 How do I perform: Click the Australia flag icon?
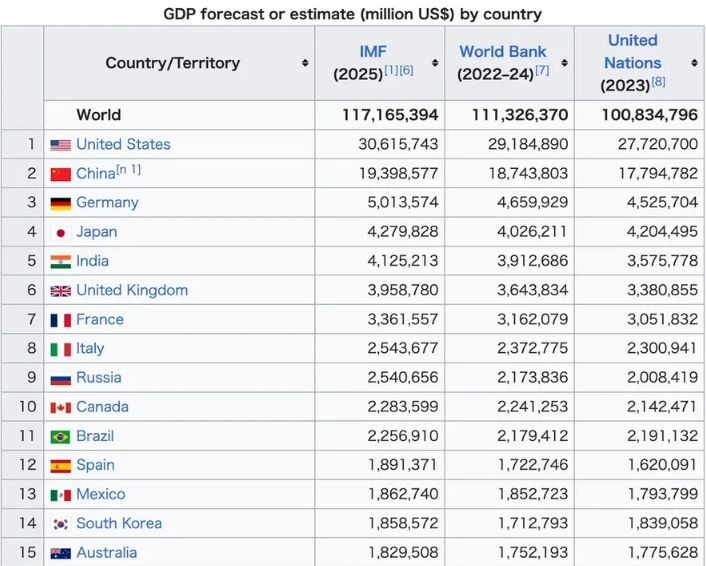(x=60, y=552)
